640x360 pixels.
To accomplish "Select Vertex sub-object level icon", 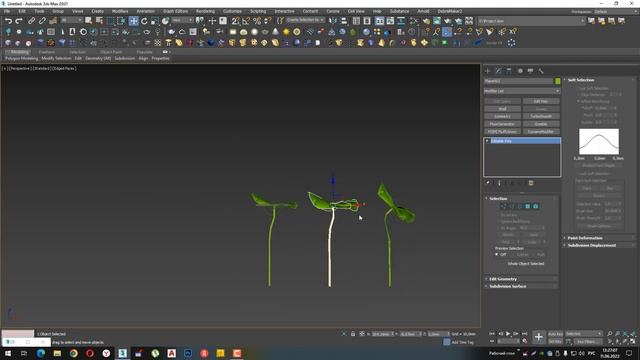I will [x=503, y=207].
